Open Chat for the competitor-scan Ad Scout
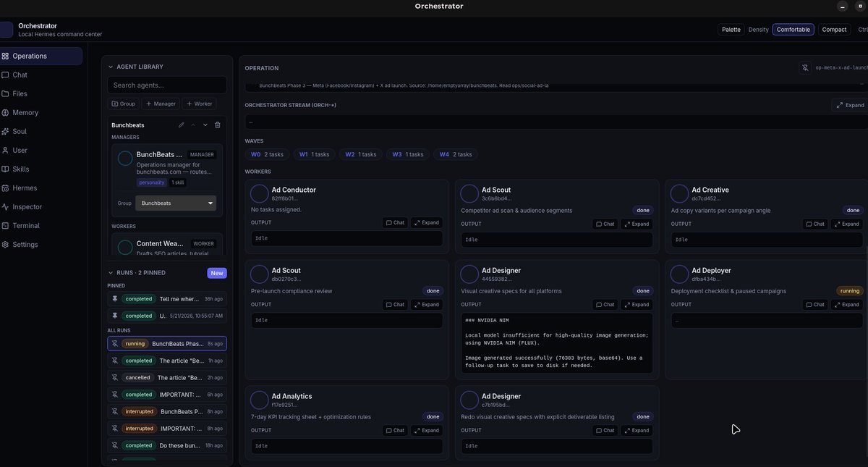 coord(605,224)
